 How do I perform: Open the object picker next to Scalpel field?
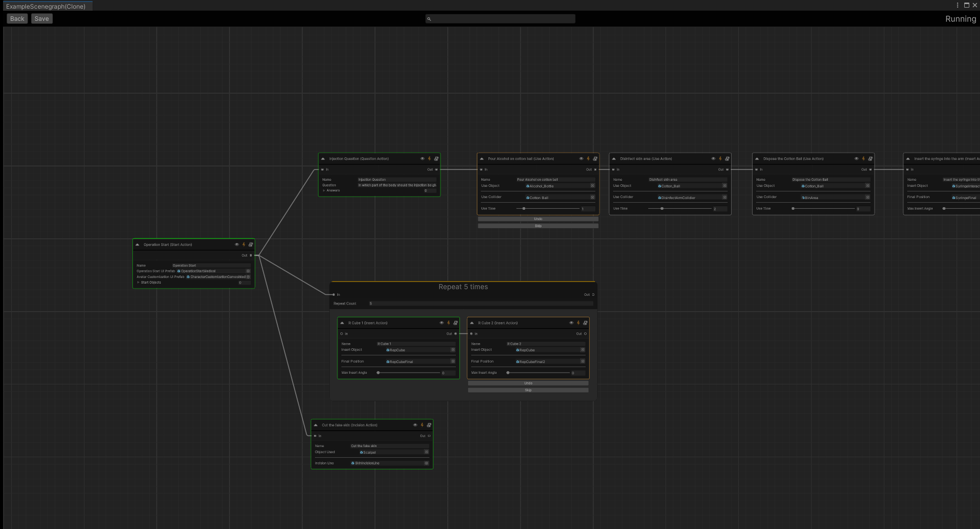pyautogui.click(x=426, y=452)
